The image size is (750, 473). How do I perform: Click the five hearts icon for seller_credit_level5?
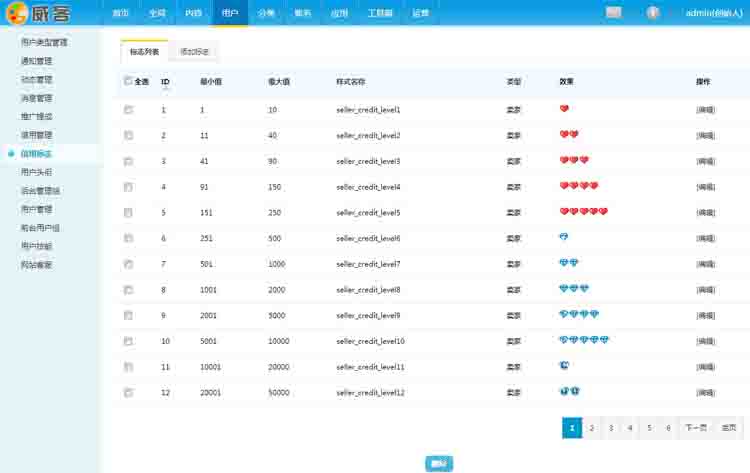(x=583, y=211)
